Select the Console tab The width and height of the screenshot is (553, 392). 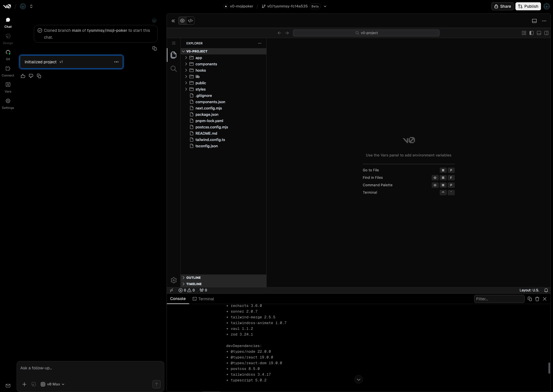(x=178, y=299)
